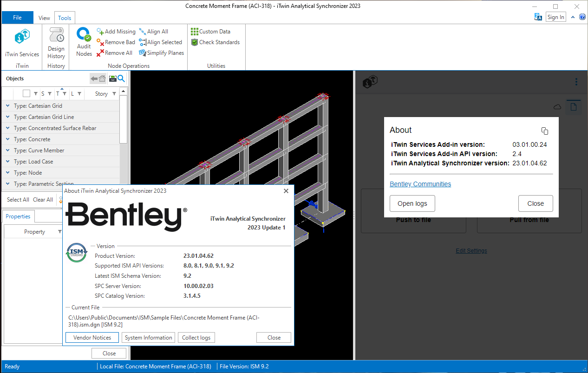The image size is (588, 373).
Task: Switch to the View ribbon tab
Action: (x=44, y=18)
